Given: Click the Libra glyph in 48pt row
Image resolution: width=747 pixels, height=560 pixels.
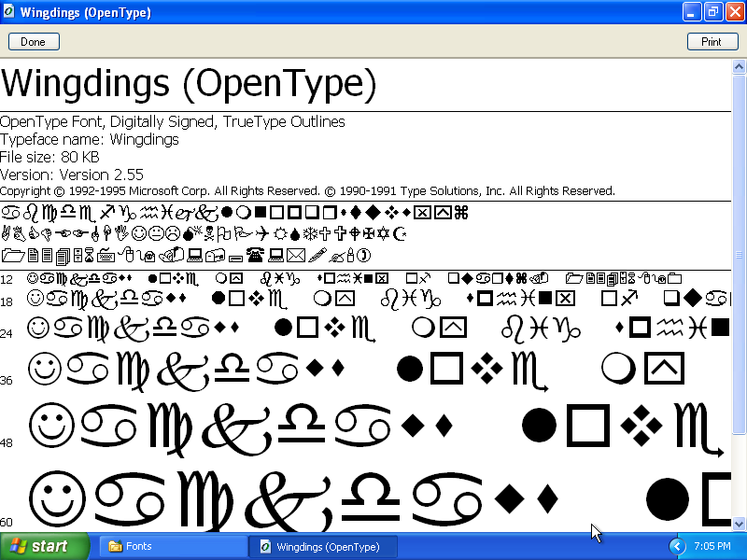Looking at the screenshot, I should pyautogui.click(x=302, y=424).
